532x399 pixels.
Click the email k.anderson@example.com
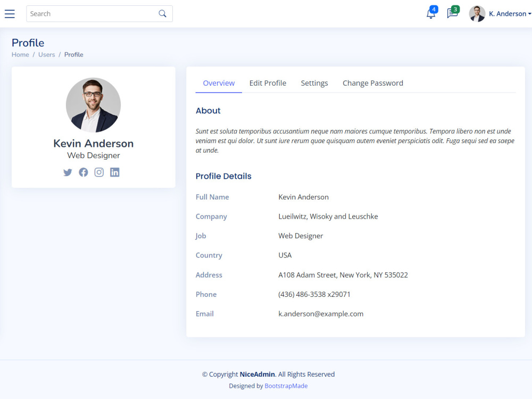(321, 314)
